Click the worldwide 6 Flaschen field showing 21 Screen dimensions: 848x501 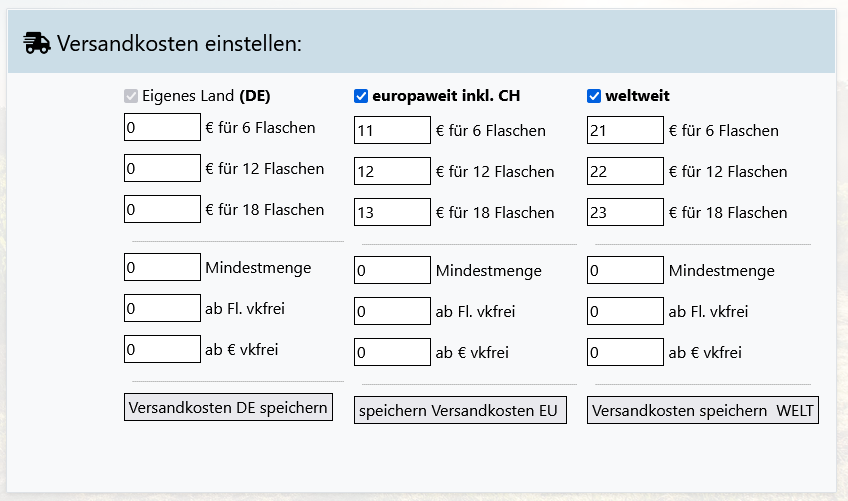pos(625,130)
